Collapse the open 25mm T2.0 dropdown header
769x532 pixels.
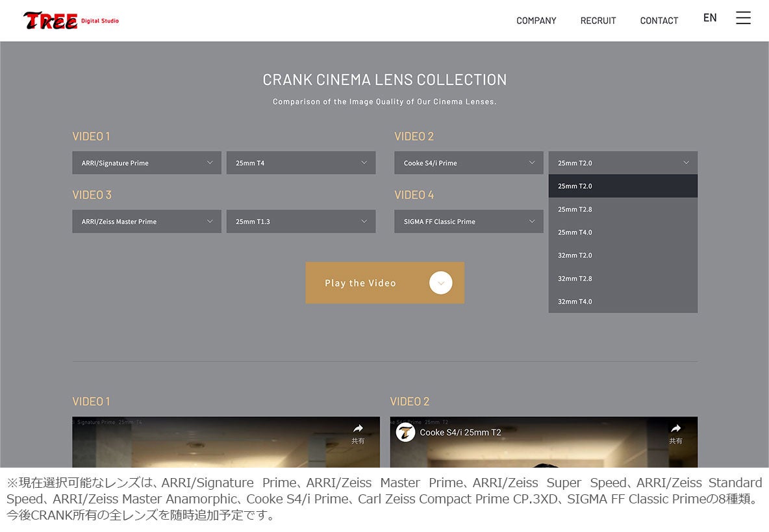pyautogui.click(x=623, y=163)
